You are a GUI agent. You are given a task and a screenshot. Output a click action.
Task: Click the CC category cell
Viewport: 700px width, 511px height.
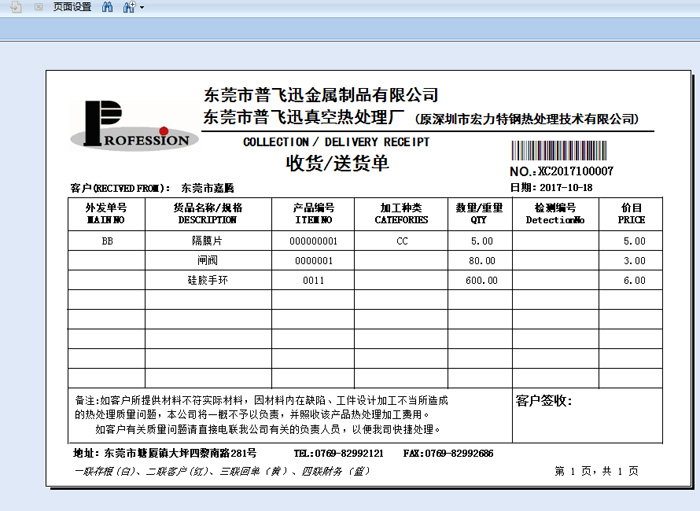click(402, 241)
